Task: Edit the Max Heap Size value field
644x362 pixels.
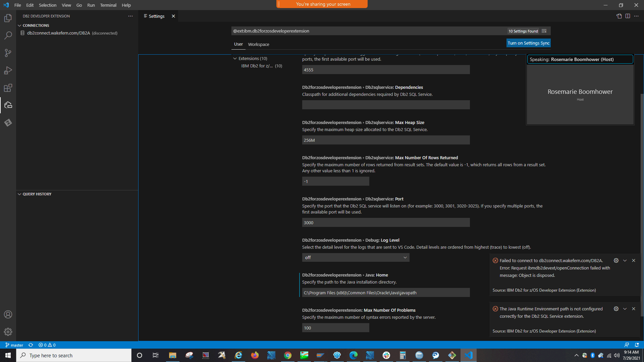Action: [x=386, y=140]
